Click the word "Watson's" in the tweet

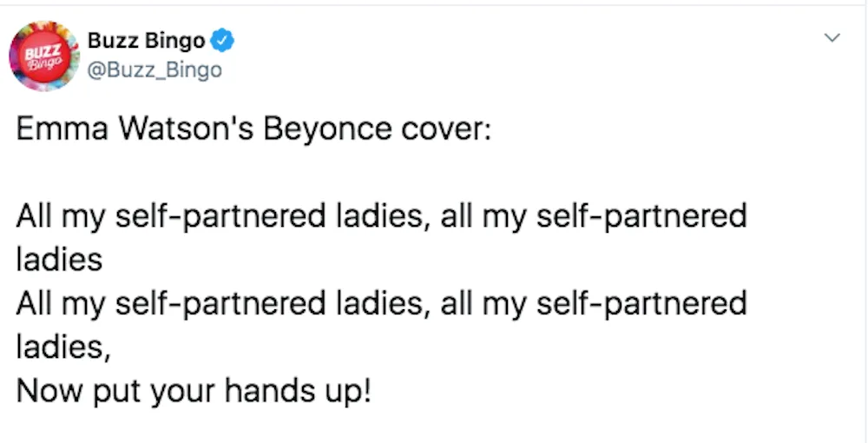click(186, 129)
